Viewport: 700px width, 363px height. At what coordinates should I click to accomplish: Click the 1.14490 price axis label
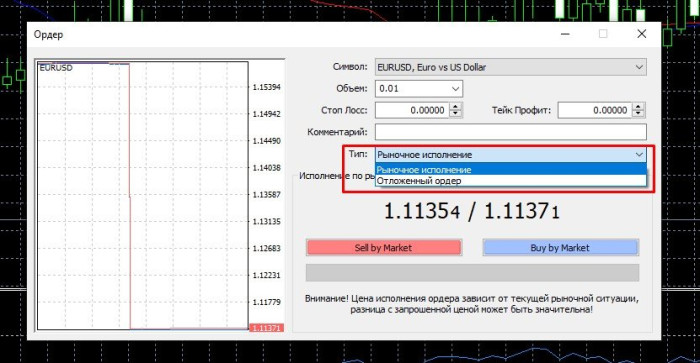(267, 141)
